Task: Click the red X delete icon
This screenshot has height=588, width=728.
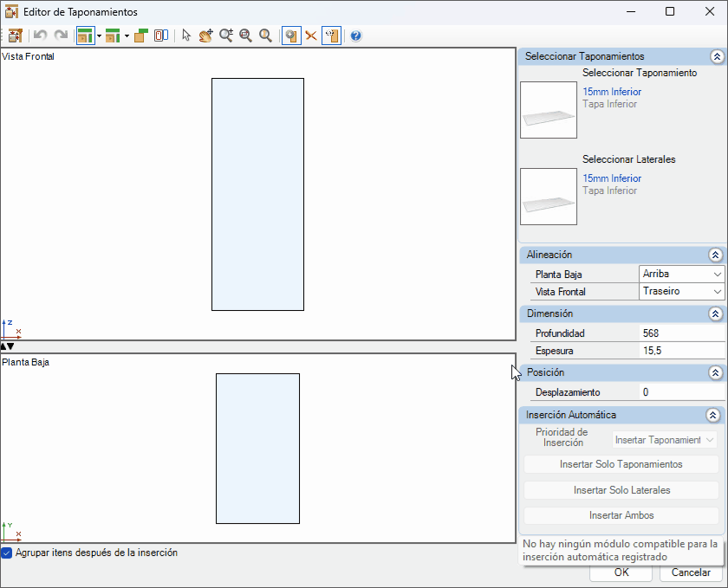Action: [311, 36]
